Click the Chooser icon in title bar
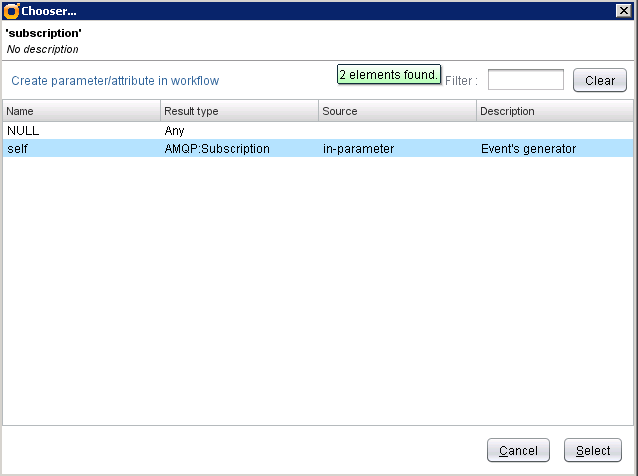The image size is (638, 476). point(11,10)
